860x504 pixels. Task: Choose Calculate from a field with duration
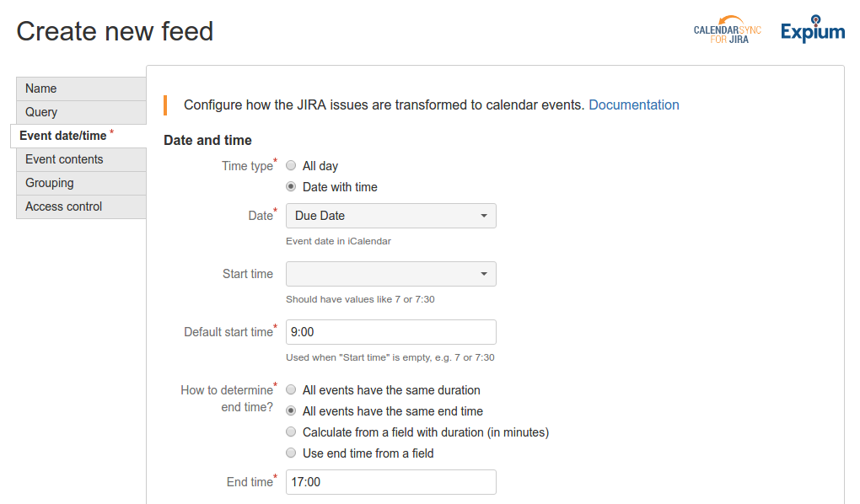(x=291, y=432)
